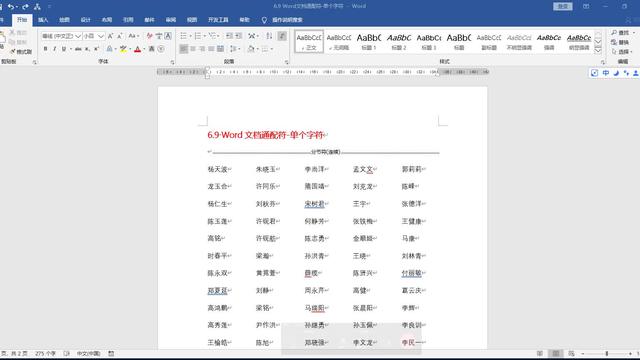Click the Increase Indent icon

click(x=239, y=36)
